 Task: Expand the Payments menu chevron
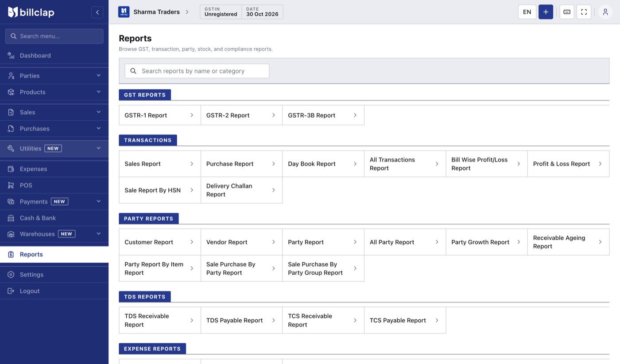(x=99, y=202)
